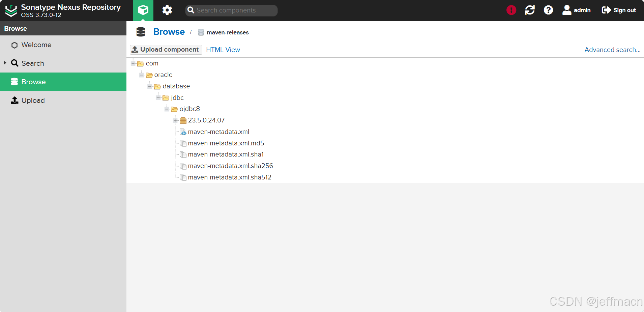Select the database tree label

coord(176,86)
